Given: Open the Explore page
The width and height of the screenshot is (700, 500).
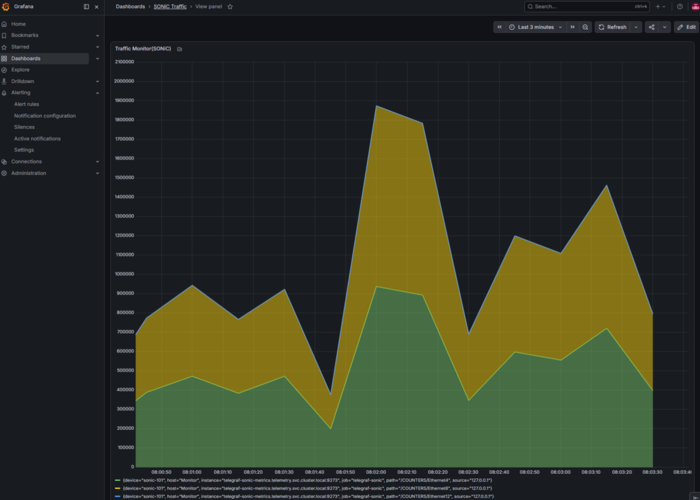Looking at the screenshot, I should [20, 70].
